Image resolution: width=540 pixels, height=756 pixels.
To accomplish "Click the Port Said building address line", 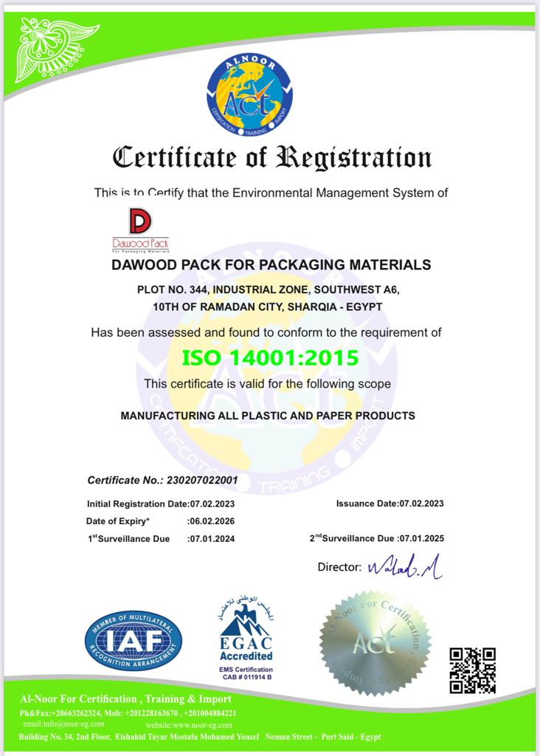I will point(200,737).
